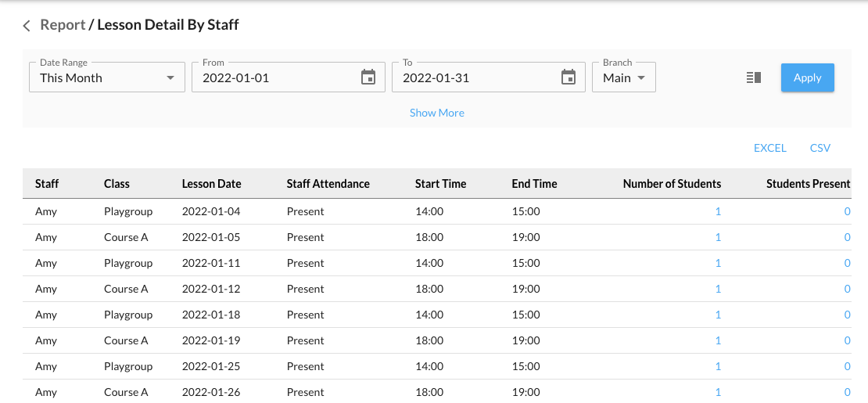The width and height of the screenshot is (868, 403).
Task: Open student count for 2022-01-25 Playgroup lesson
Action: pos(718,366)
